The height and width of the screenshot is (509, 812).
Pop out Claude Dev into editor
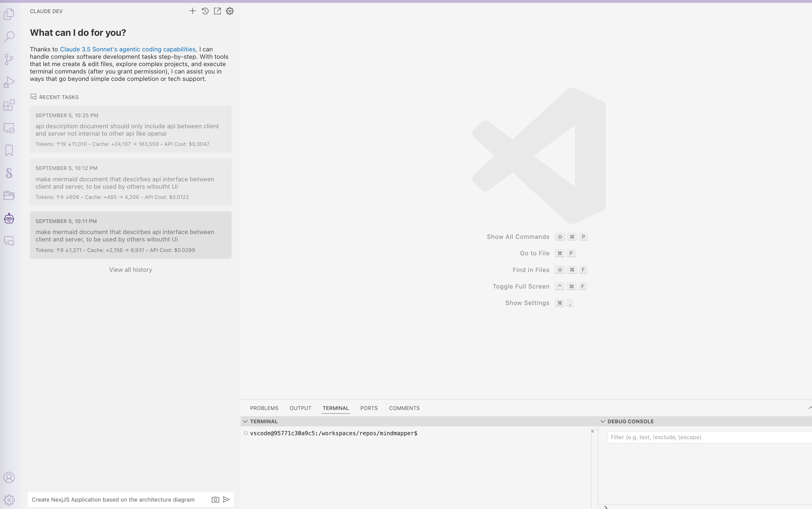click(218, 11)
